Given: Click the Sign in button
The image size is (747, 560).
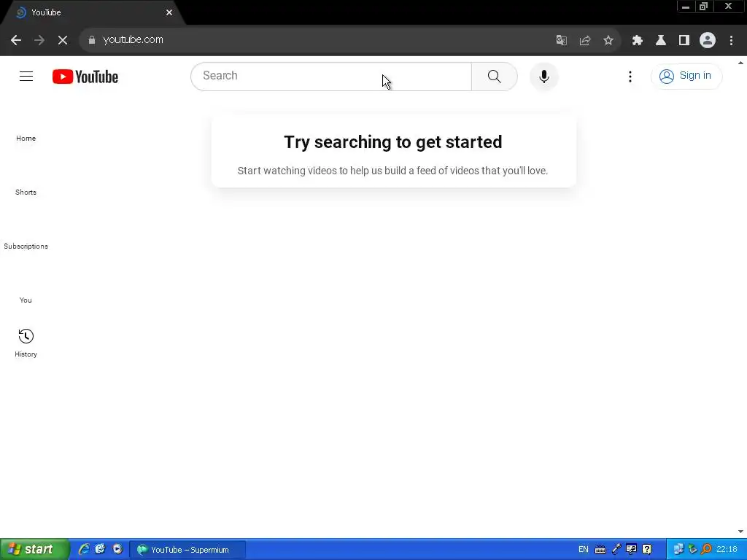Looking at the screenshot, I should pos(686,76).
